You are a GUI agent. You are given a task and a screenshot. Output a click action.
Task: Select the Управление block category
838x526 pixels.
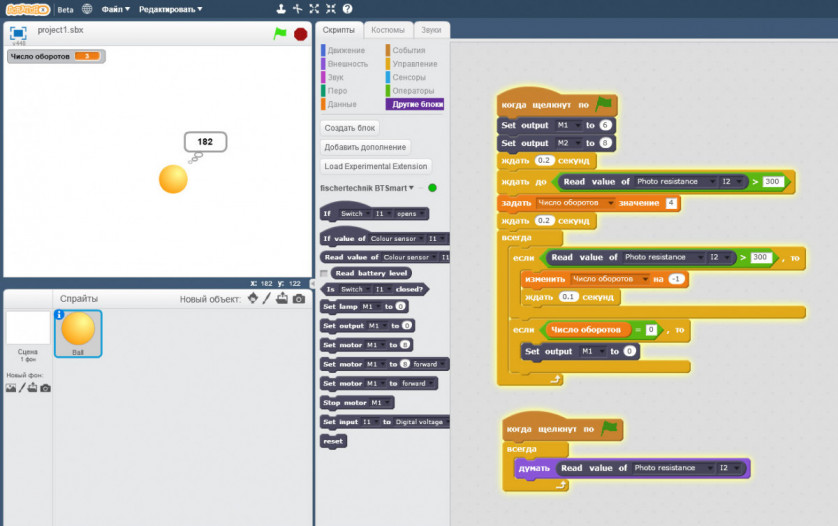coord(415,64)
